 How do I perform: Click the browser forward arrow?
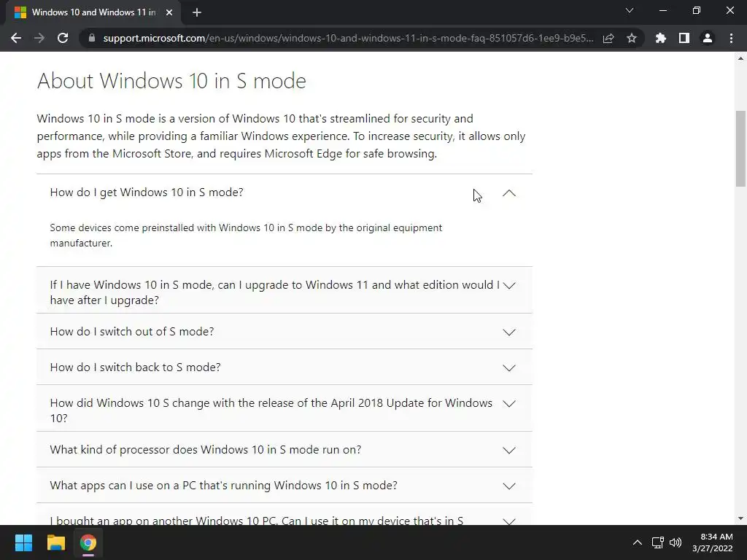click(x=39, y=38)
